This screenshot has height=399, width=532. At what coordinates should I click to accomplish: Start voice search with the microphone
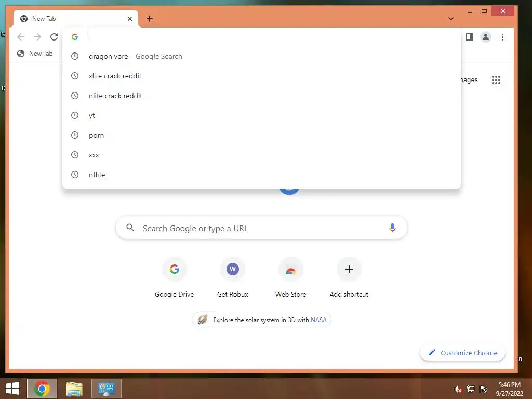[392, 228]
